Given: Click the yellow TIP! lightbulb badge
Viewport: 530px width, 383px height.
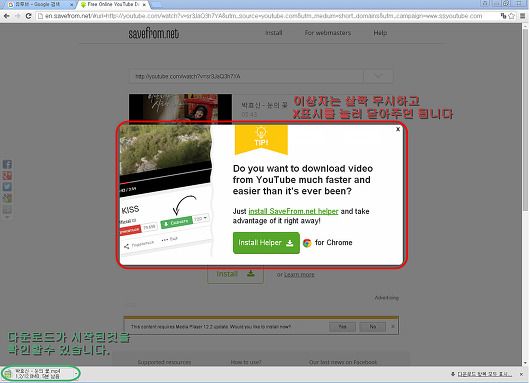Looking at the screenshot, I should [x=261, y=139].
